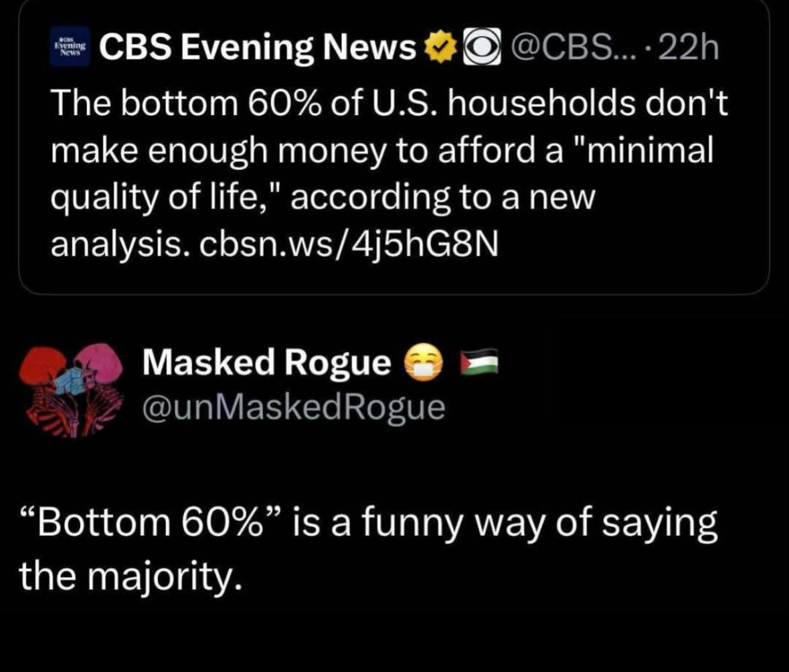Click the gold verified checkmark badge
The image size is (789, 672).
(441, 48)
